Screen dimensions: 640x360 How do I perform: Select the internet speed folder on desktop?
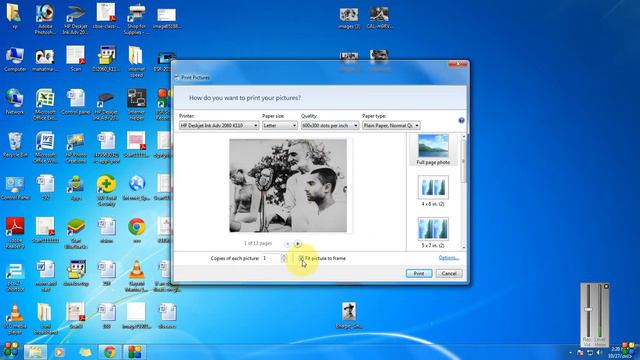click(136, 61)
